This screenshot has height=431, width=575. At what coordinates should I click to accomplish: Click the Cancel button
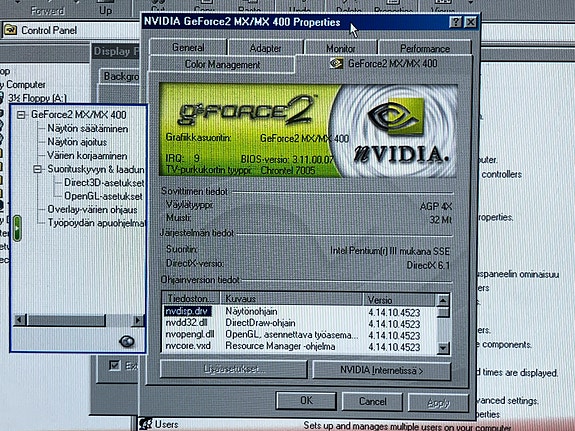tap(373, 401)
